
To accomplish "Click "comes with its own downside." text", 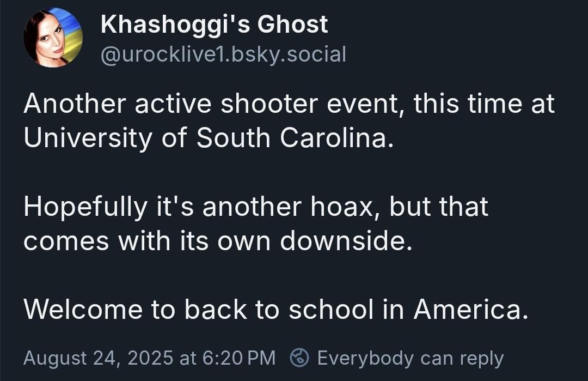I will click(x=218, y=241).
